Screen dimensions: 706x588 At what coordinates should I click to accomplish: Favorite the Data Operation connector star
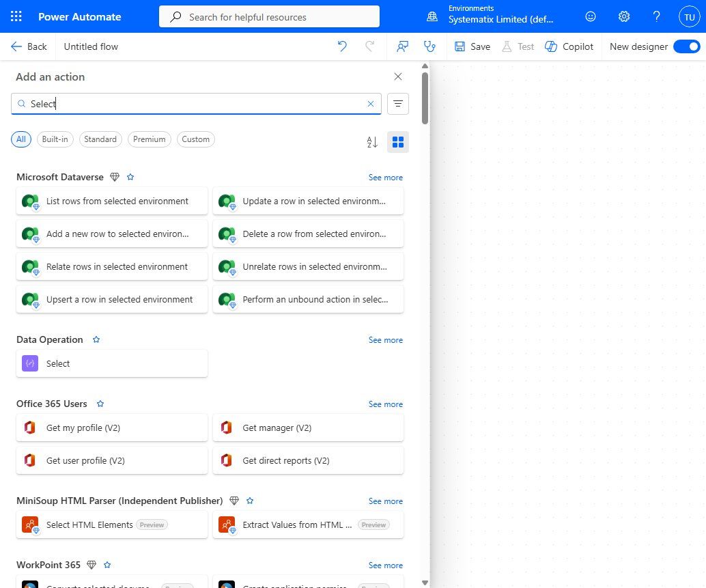pyautogui.click(x=96, y=339)
